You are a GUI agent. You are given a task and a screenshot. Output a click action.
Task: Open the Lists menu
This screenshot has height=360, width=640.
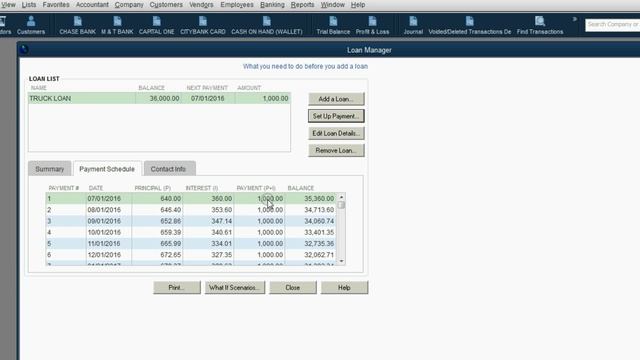click(29, 5)
